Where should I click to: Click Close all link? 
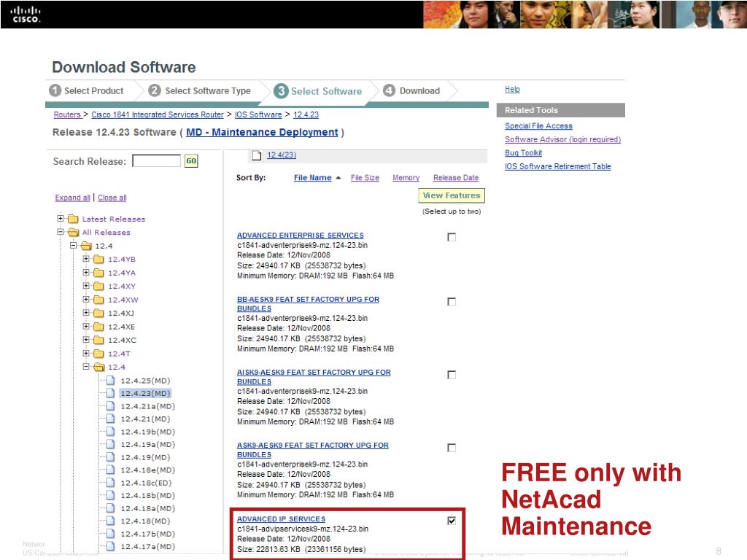112,198
